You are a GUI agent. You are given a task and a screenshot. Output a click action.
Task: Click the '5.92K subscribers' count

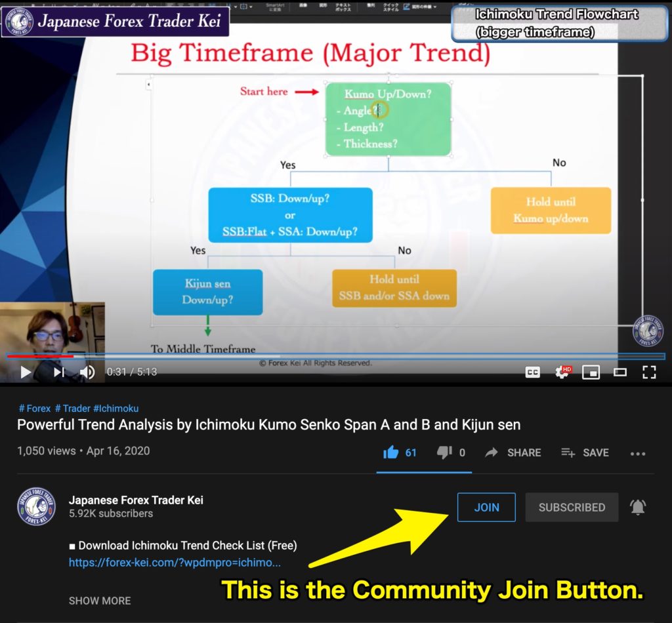pyautogui.click(x=110, y=513)
